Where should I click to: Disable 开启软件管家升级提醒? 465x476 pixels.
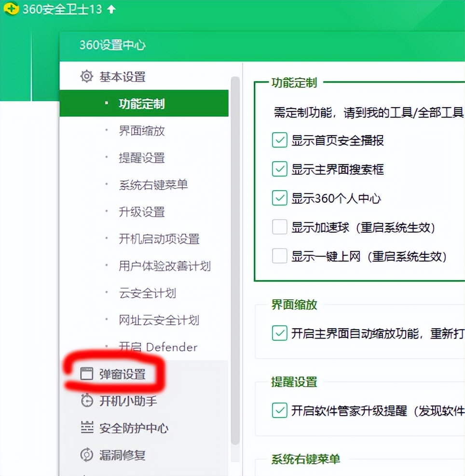pos(279,411)
